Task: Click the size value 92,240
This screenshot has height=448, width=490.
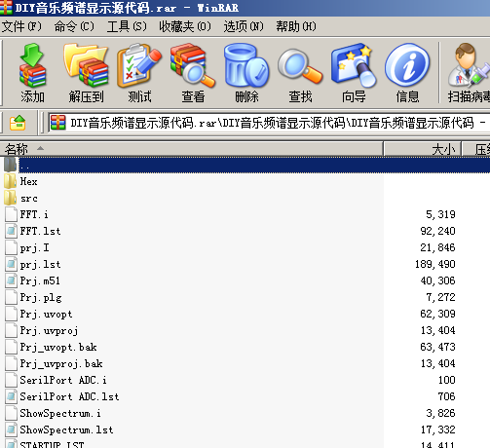Action: click(x=437, y=231)
